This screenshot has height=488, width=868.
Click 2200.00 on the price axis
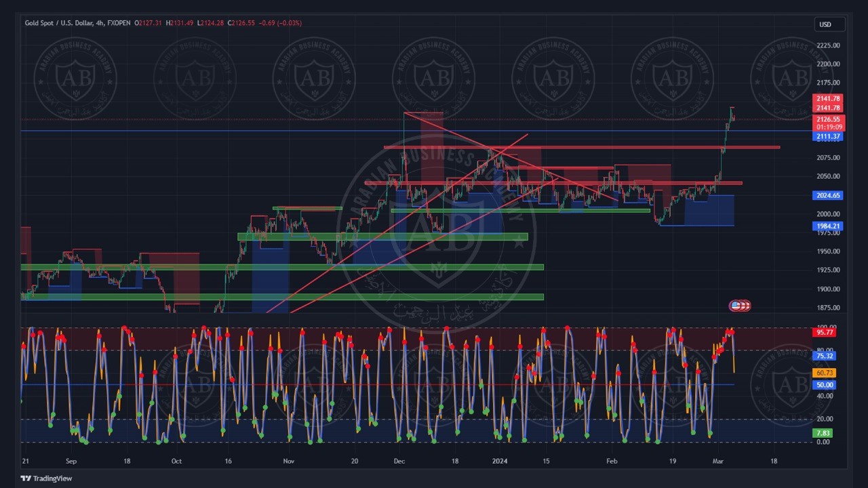[x=829, y=64]
